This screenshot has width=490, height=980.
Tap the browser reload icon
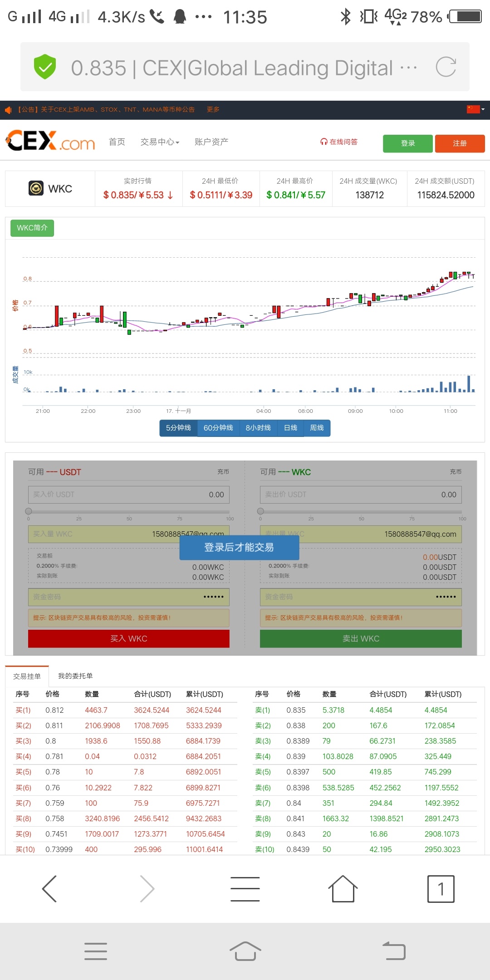[x=446, y=67]
